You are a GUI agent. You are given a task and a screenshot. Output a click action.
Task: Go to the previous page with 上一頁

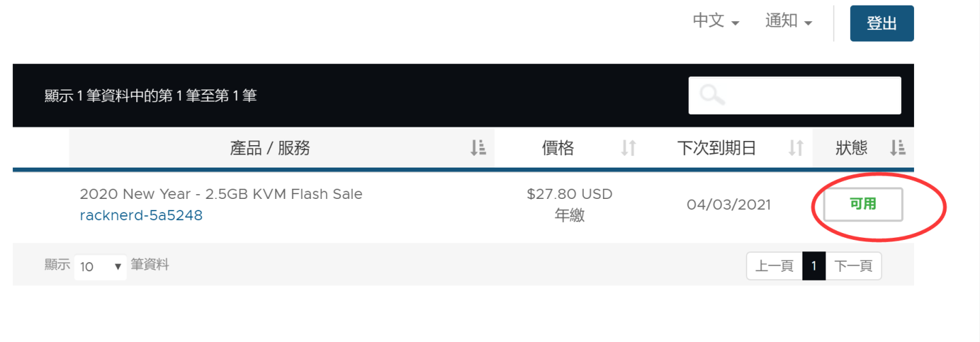774,266
